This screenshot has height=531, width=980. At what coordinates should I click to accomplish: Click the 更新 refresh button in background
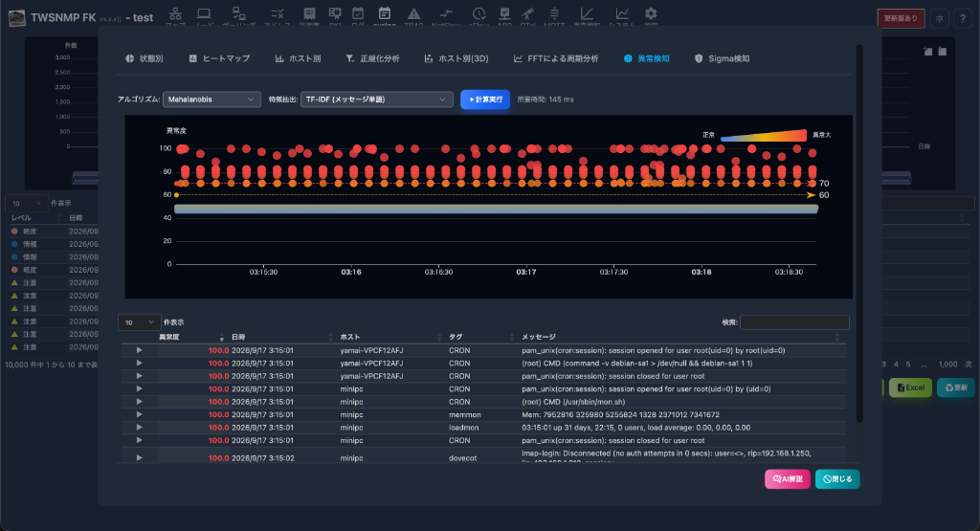coord(956,387)
